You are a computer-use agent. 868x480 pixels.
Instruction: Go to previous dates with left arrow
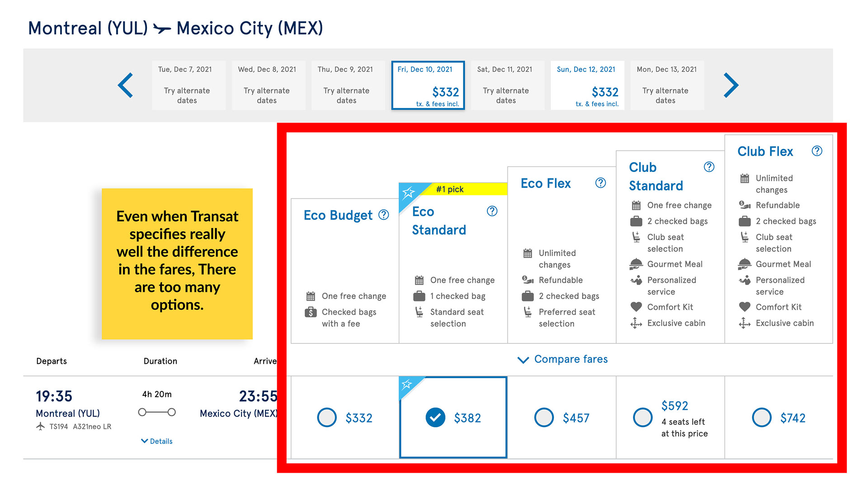point(126,85)
